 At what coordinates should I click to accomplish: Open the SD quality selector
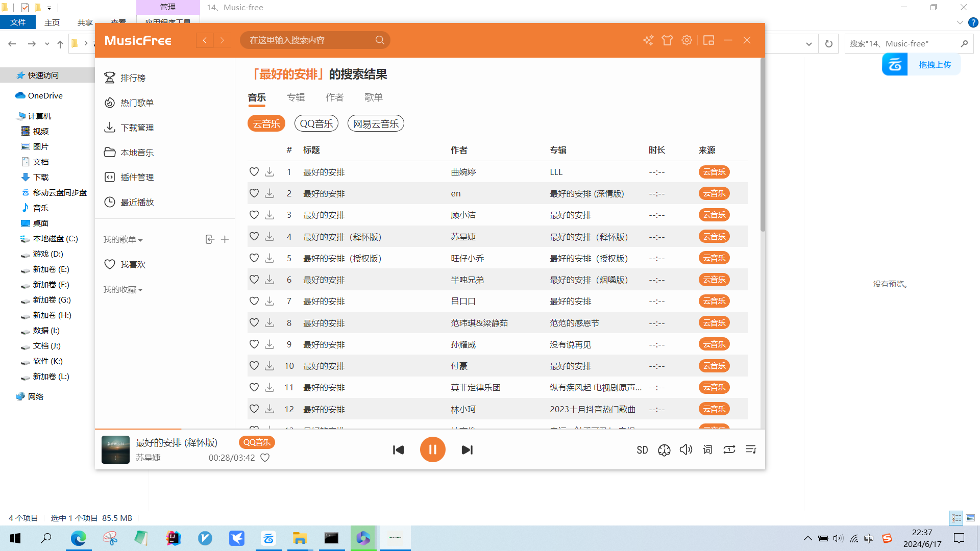pyautogui.click(x=642, y=449)
